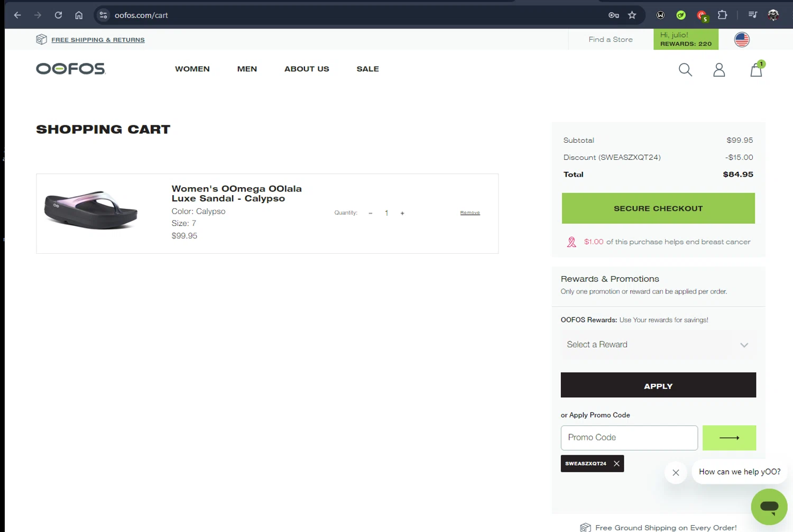Click the Subtotal $99.95 value

click(x=740, y=140)
